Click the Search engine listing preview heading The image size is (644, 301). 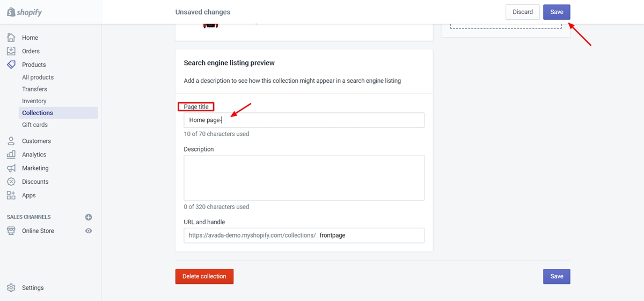click(229, 63)
